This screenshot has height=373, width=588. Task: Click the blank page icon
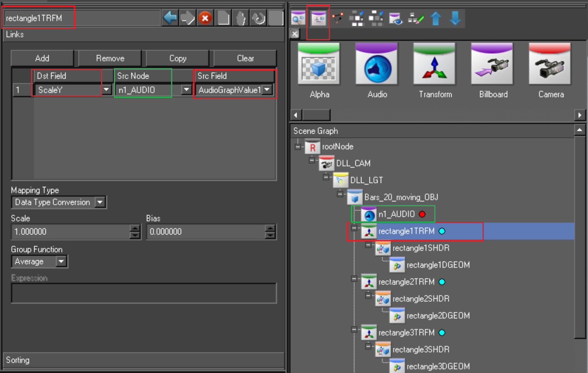(x=223, y=18)
